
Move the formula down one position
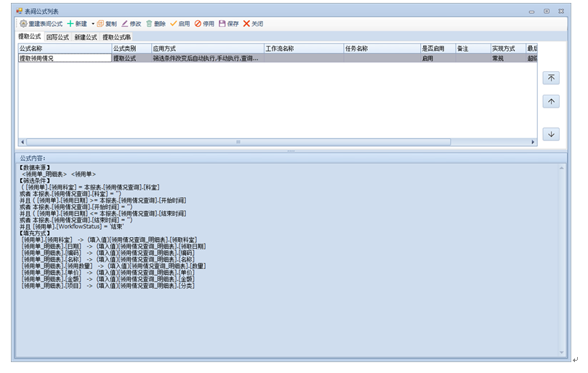[x=551, y=134]
